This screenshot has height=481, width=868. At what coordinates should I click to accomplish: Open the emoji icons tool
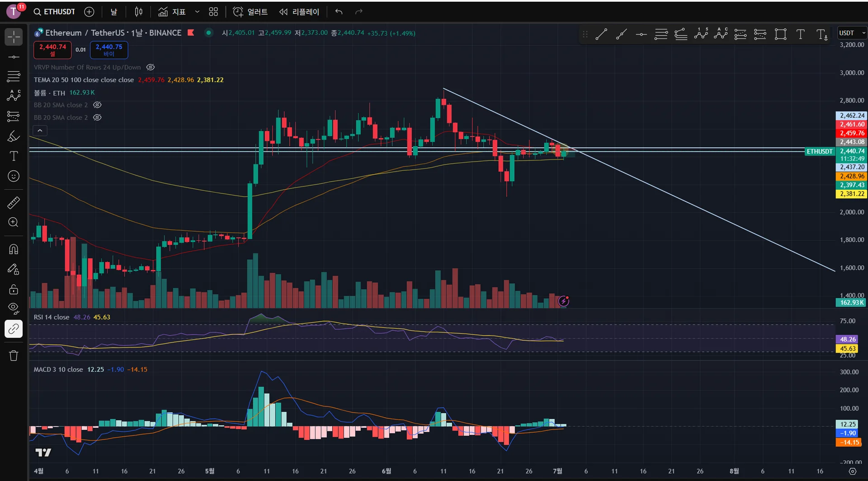tap(14, 176)
